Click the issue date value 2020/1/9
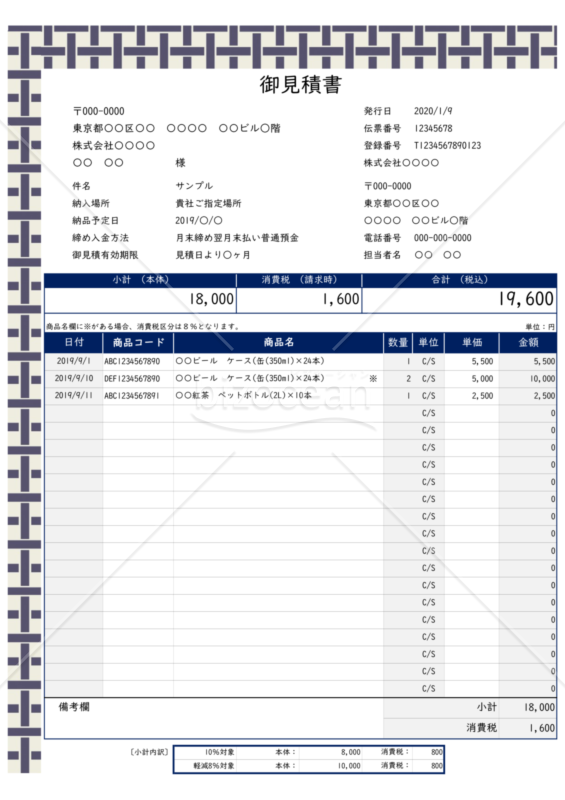The width and height of the screenshot is (565, 800). point(433,111)
